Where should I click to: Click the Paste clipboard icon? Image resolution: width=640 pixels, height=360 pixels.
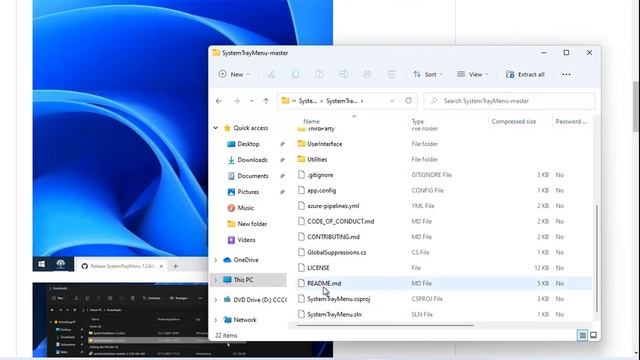pos(319,74)
